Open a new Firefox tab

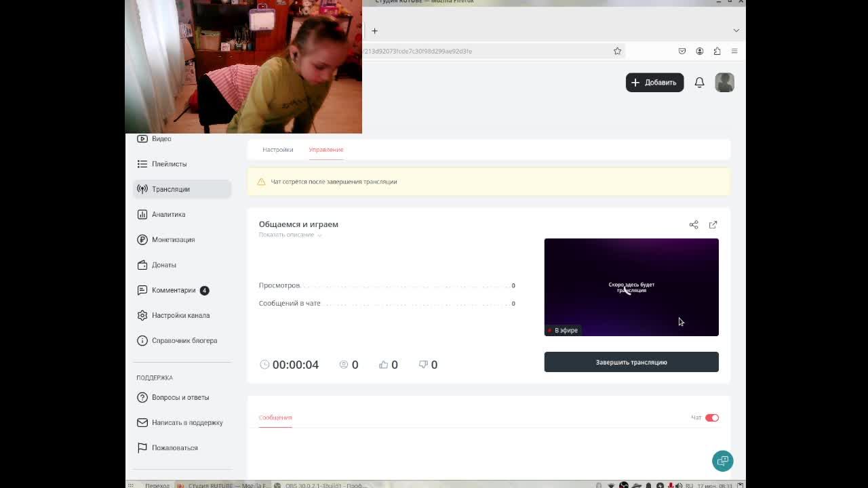(374, 30)
